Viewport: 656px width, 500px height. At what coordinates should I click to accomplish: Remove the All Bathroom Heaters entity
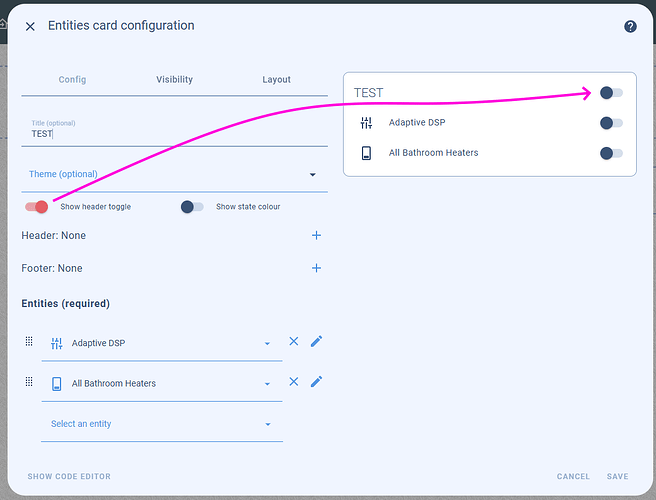tap(294, 382)
